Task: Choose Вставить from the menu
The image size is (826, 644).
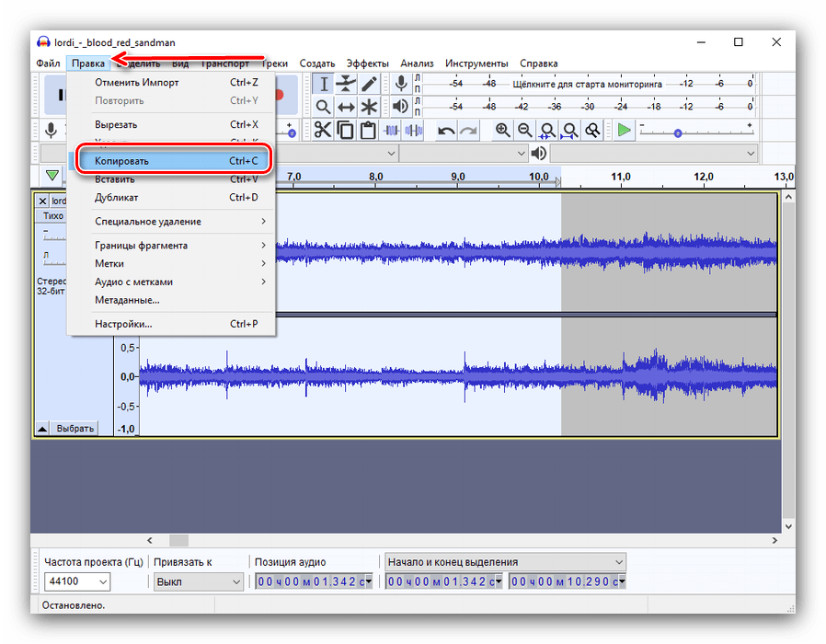Action: click(x=171, y=179)
